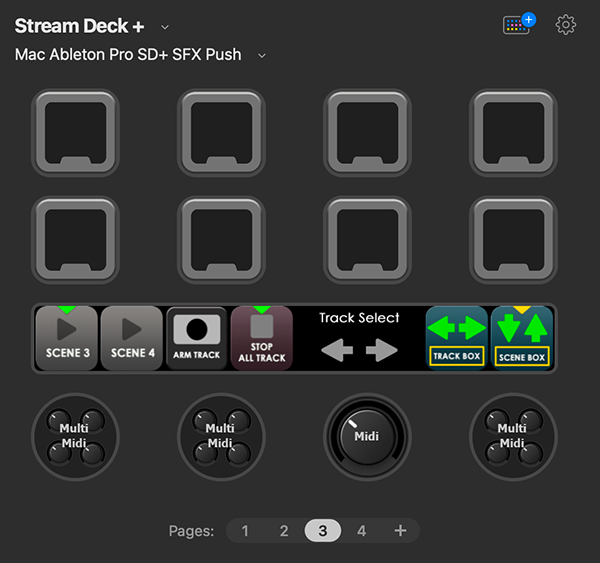The width and height of the screenshot is (600, 563).
Task: Select the single Midi knob dial
Action: (x=367, y=437)
